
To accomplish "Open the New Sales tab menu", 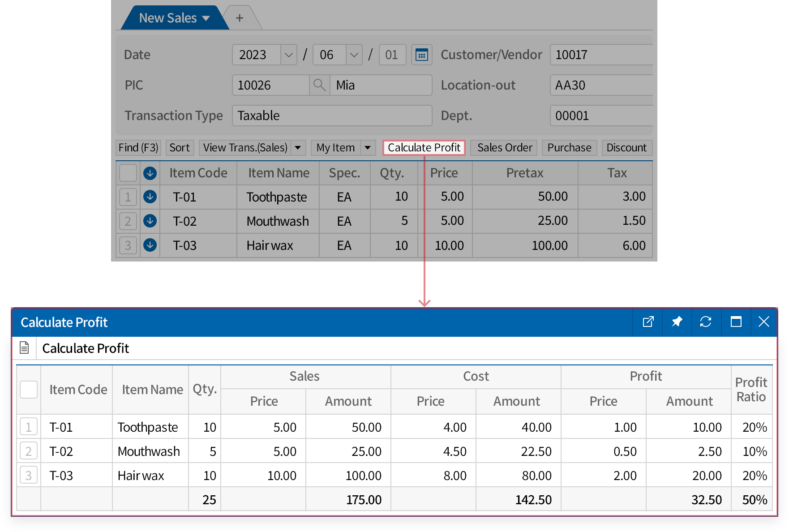I will 206,18.
